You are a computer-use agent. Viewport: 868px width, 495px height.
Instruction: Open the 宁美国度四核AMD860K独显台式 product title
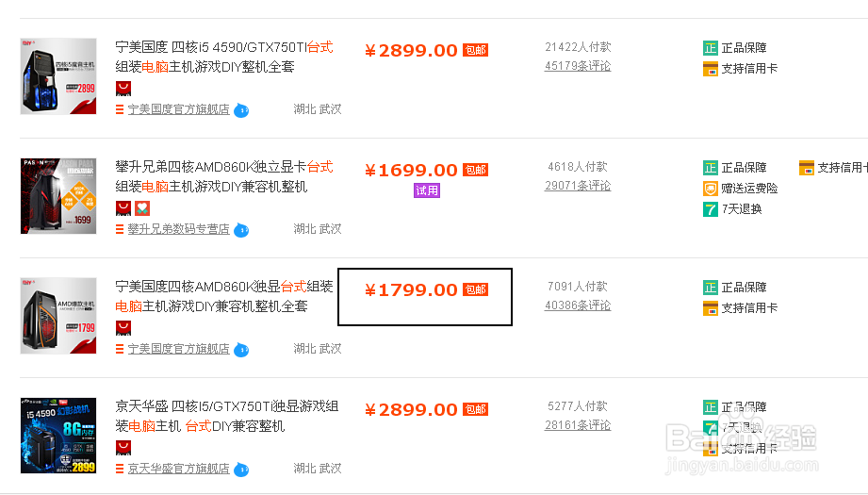click(x=223, y=287)
